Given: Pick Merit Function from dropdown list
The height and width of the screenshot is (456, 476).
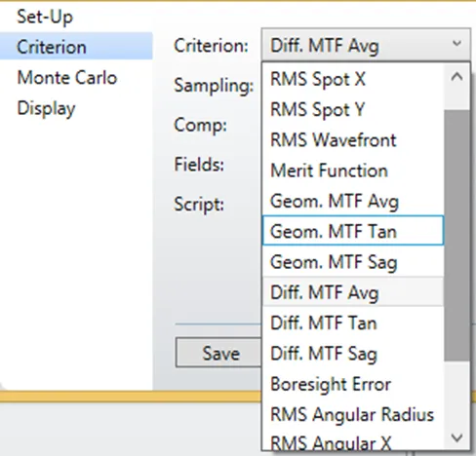Looking at the screenshot, I should [x=353, y=171].
